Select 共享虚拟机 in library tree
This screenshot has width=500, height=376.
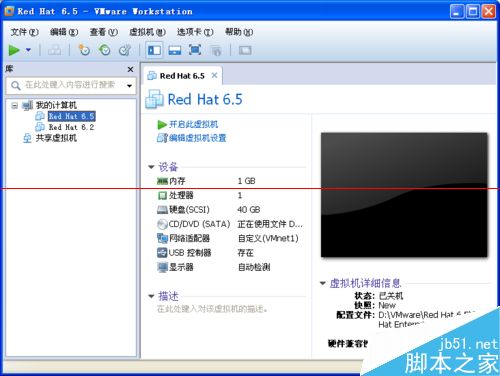click(x=56, y=138)
